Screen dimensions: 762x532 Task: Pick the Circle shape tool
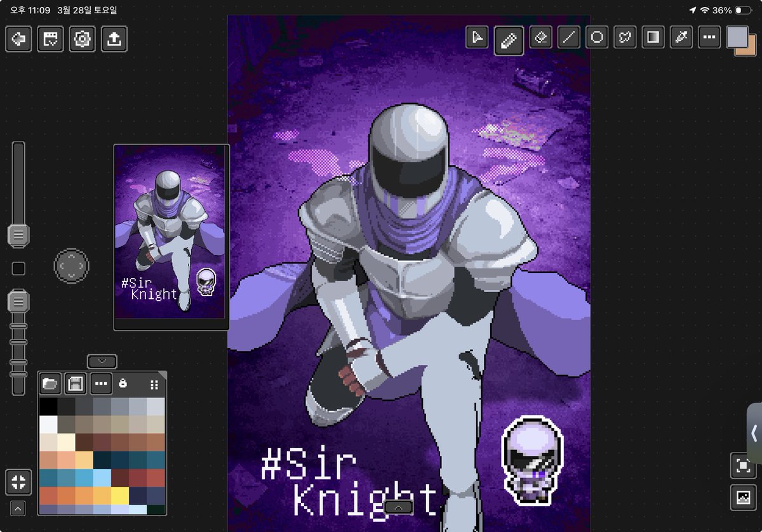tap(597, 37)
